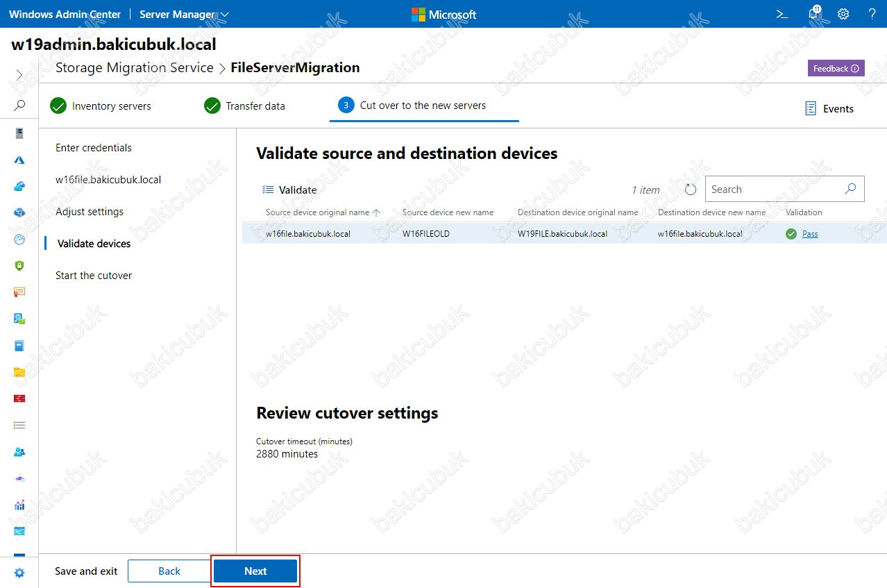Select the w16file.bakicubuk.local table row cell
The height and width of the screenshot is (588, 887).
click(308, 234)
